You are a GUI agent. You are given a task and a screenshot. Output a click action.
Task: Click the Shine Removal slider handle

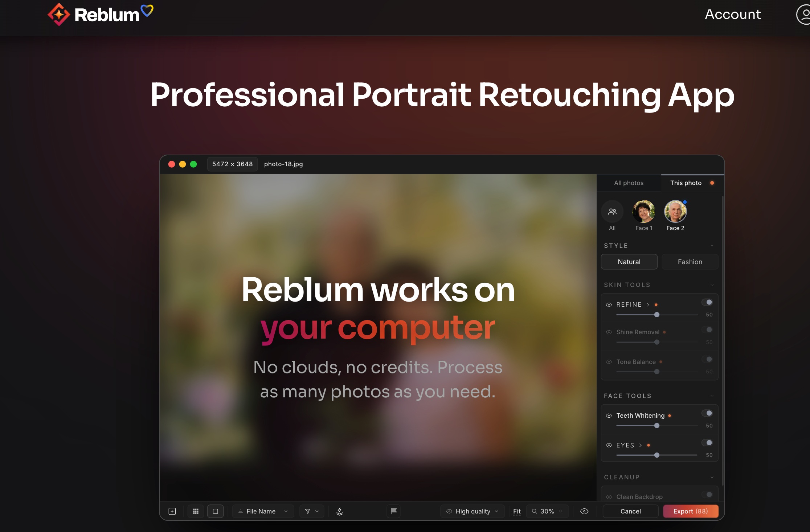click(657, 342)
